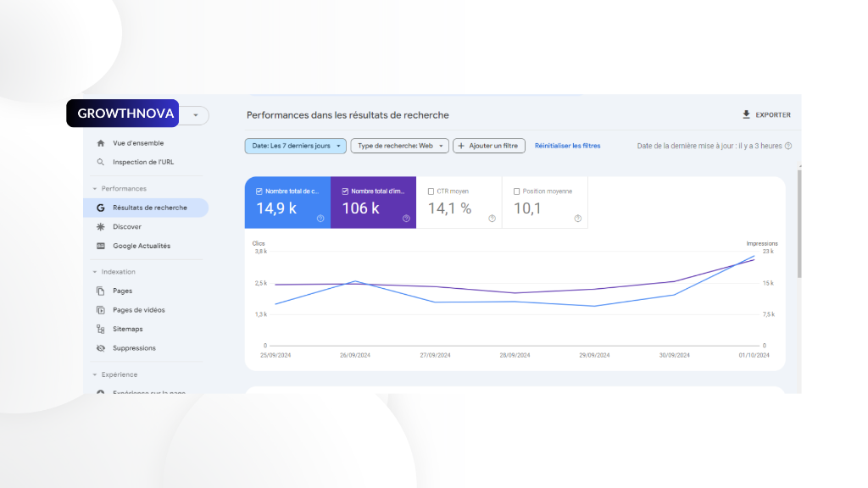Click the 106 k impressions value
The width and height of the screenshot is (868, 488).
tap(360, 208)
